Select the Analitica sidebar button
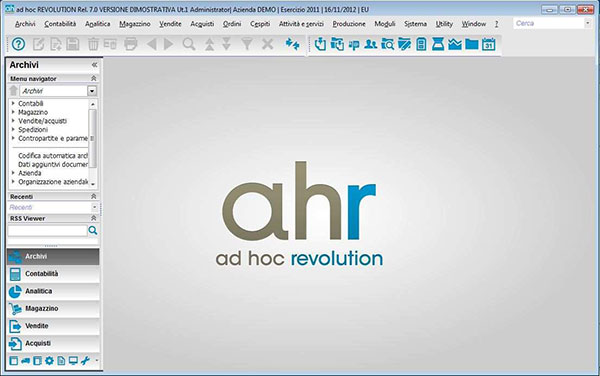600x376 pixels. click(x=53, y=291)
